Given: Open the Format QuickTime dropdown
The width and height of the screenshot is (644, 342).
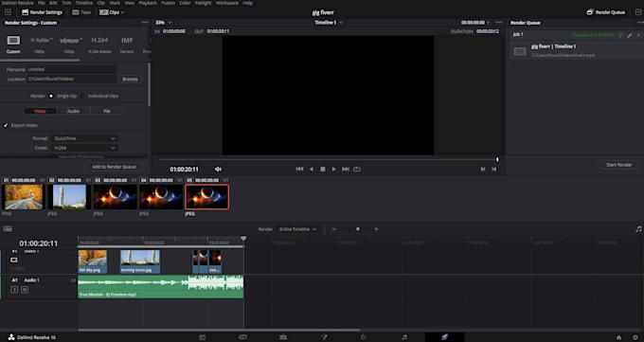Looking at the screenshot, I should 84,138.
